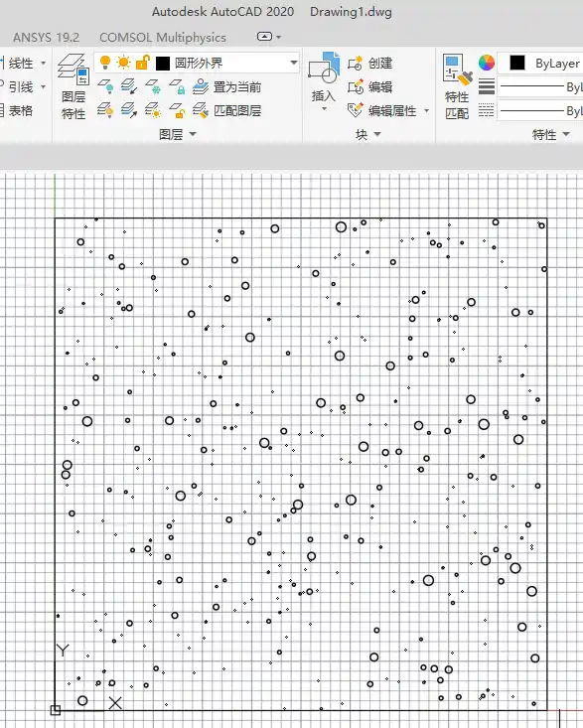Click the 匹配图层 text button

(x=237, y=111)
